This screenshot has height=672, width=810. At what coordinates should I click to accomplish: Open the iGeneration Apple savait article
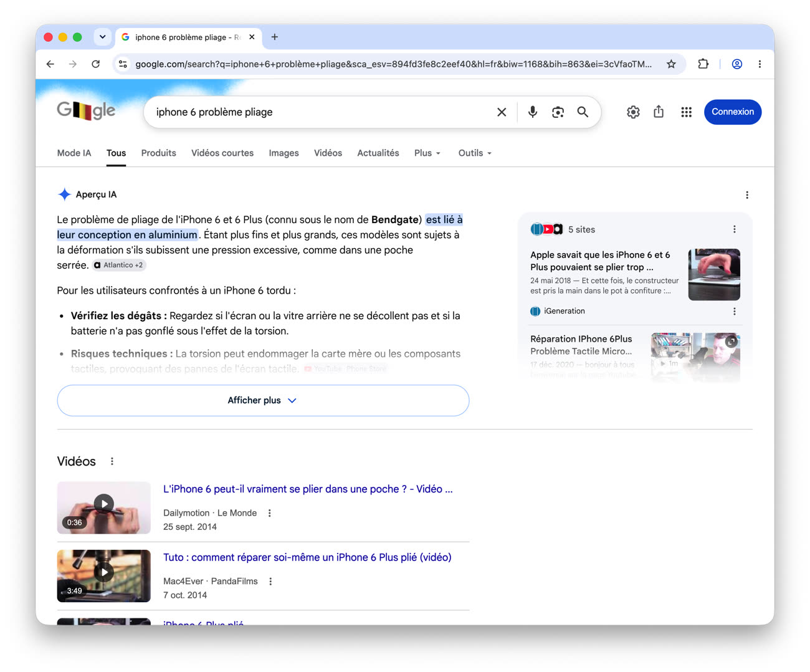click(600, 261)
